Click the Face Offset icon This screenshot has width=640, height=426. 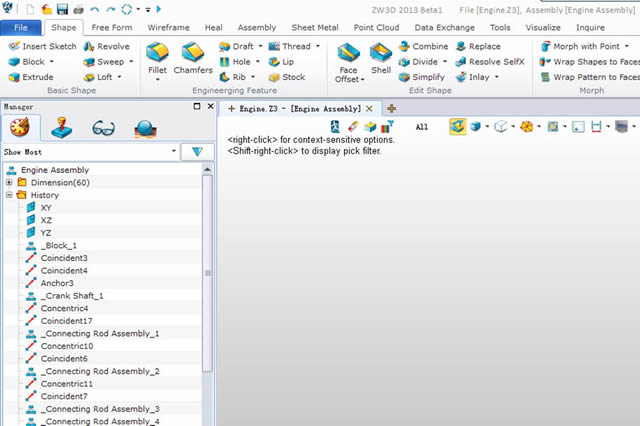pos(348,54)
